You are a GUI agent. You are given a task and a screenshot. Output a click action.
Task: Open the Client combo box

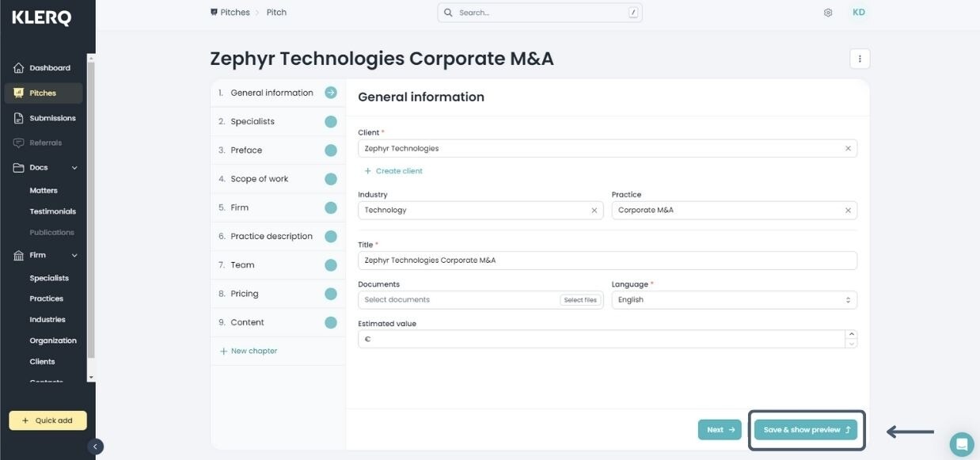pos(607,148)
